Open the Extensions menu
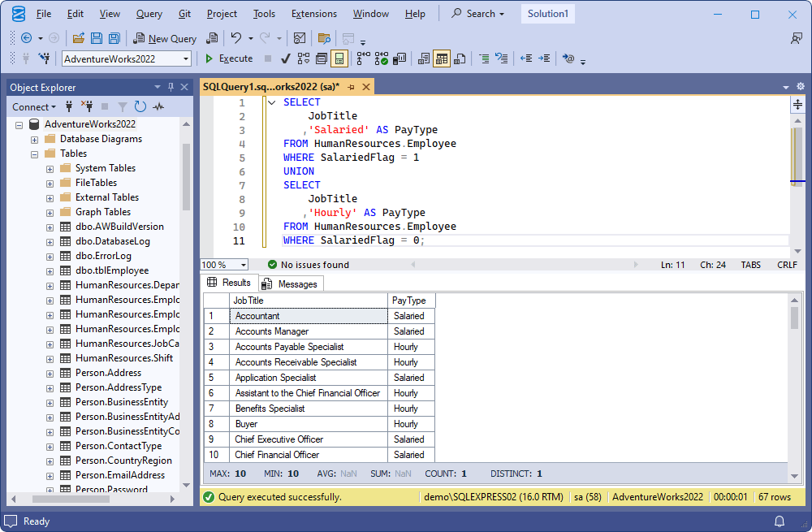The height and width of the screenshot is (532, 812). click(313, 14)
